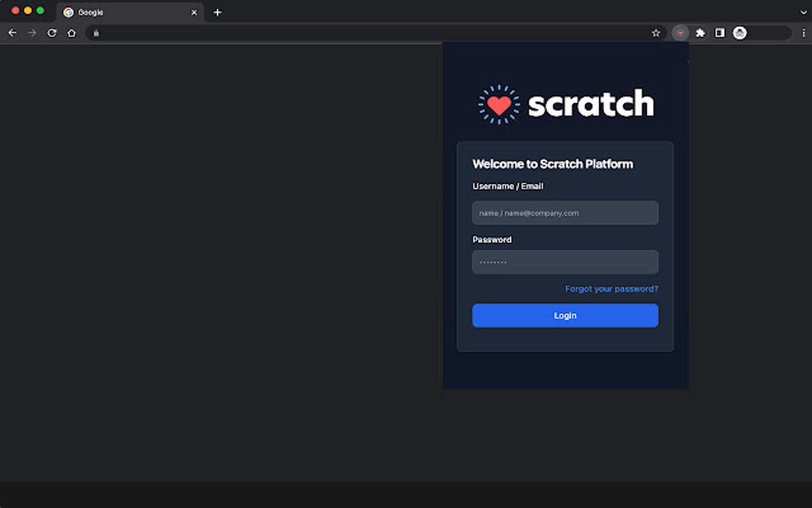Image resolution: width=812 pixels, height=508 pixels.
Task: Click the Extensions puzzle piece icon
Action: click(x=700, y=33)
